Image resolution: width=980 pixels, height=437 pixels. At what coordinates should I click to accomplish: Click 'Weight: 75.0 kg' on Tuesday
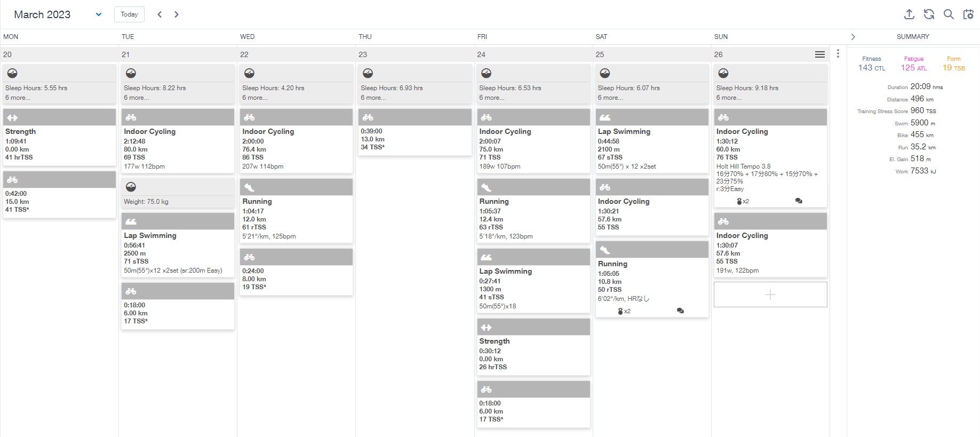146,202
